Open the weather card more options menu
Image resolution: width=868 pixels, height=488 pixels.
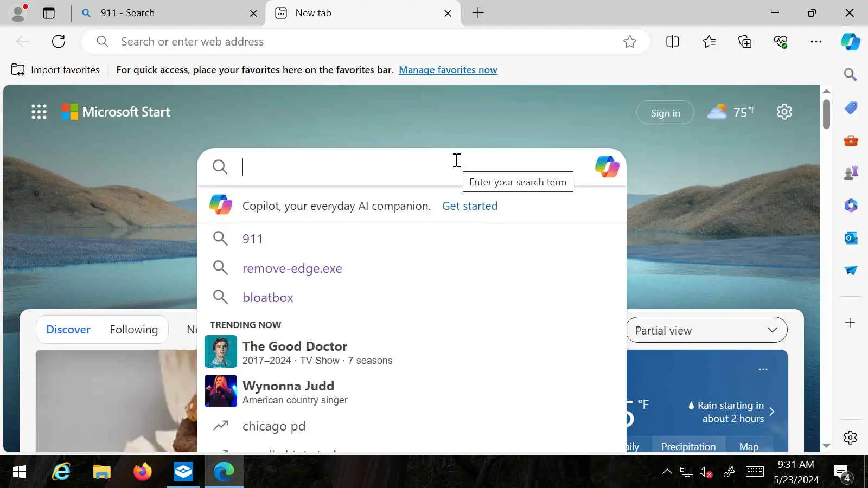pos(763,369)
